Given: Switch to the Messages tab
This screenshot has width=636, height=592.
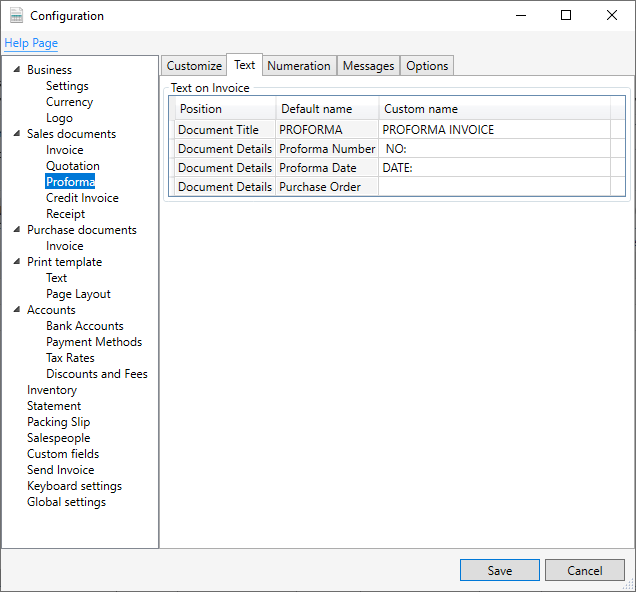Looking at the screenshot, I should click(368, 66).
